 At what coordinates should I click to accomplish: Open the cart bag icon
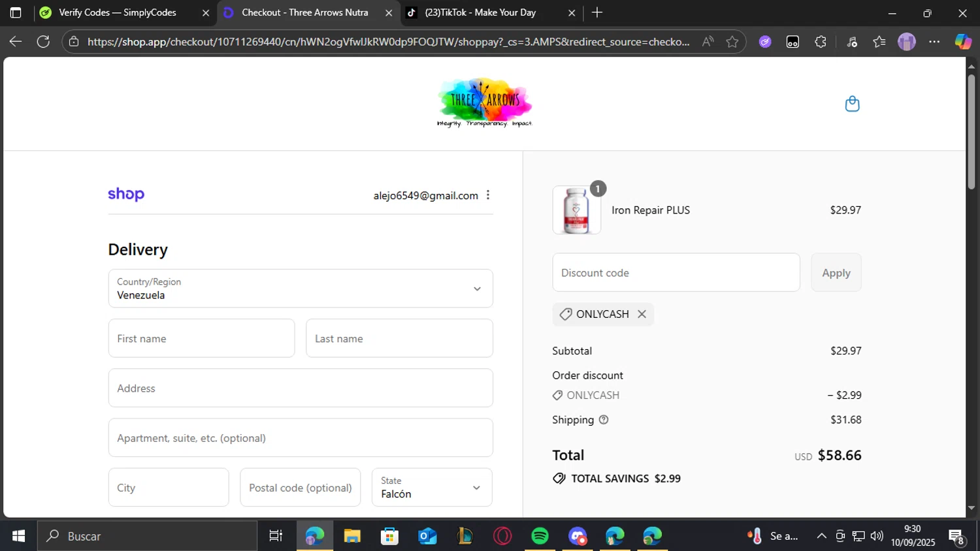852,104
